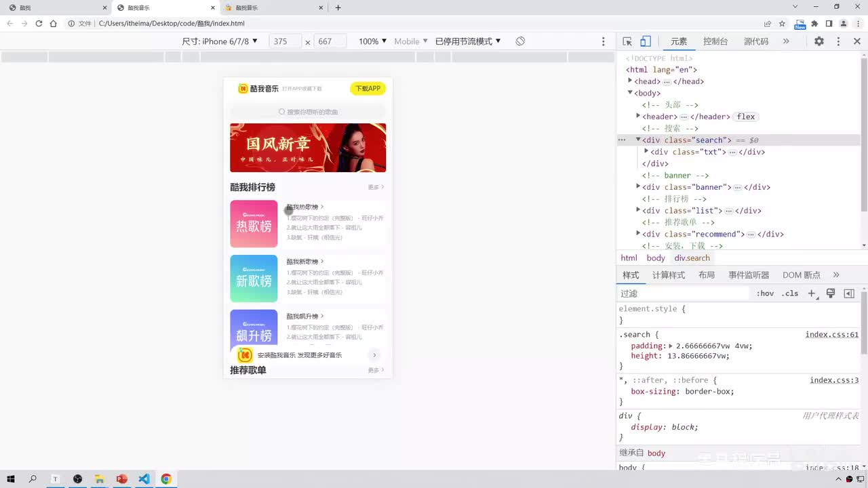The image size is (868, 488).
Task: Open the 100% zoom dropdown
Action: click(x=373, y=41)
